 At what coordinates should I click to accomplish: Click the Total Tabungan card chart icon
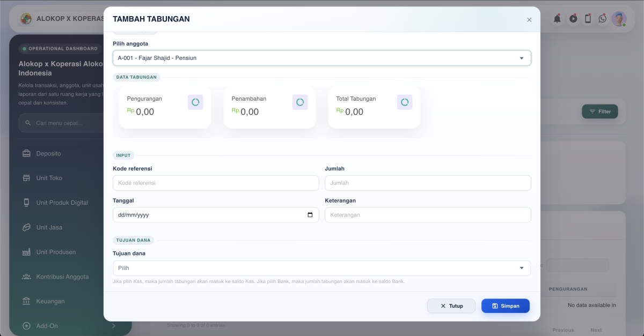coord(405,102)
